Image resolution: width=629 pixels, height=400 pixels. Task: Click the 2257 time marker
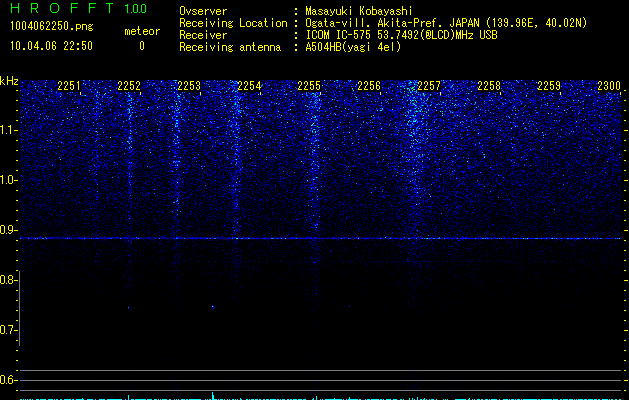429,85
